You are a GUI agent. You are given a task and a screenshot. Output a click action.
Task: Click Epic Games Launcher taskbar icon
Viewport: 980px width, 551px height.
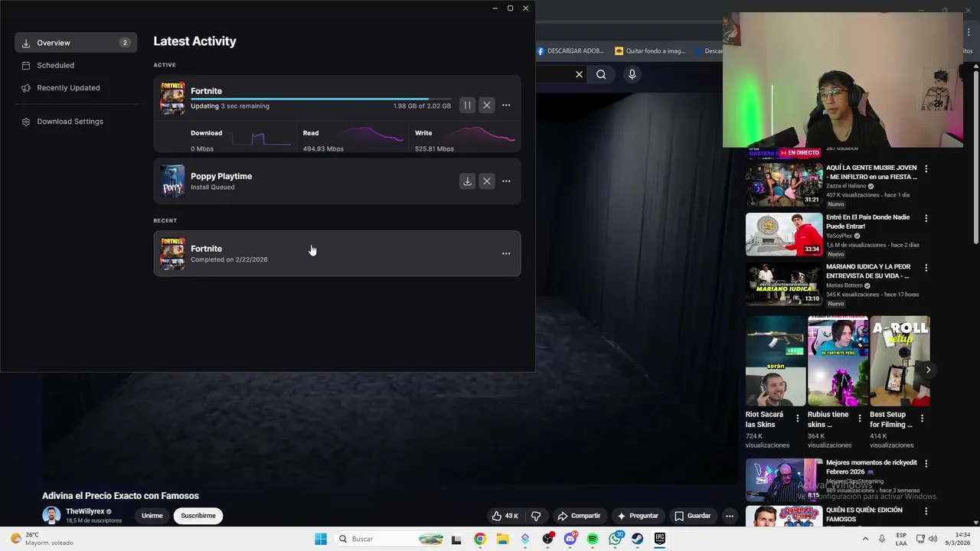coord(659,539)
